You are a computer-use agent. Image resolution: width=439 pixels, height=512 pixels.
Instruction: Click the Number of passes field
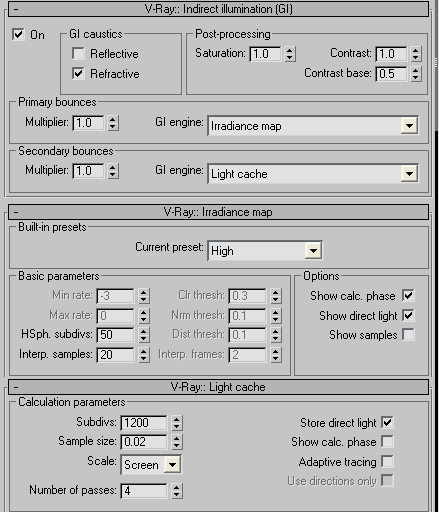coord(144,491)
